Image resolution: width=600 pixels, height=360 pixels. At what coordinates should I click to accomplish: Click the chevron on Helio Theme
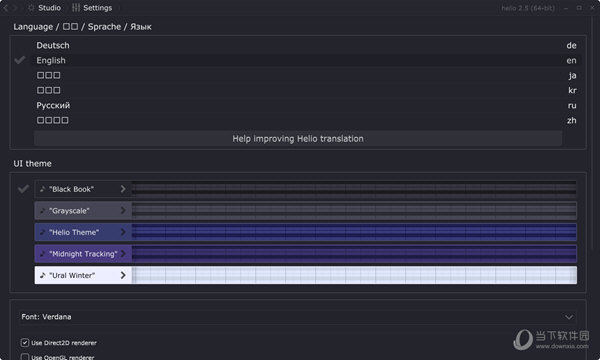click(x=123, y=232)
